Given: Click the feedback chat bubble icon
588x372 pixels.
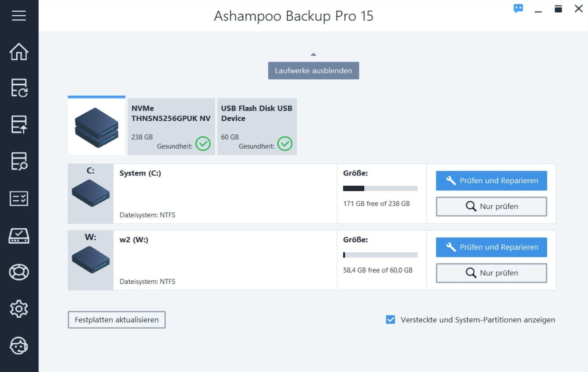Looking at the screenshot, I should (x=518, y=8).
